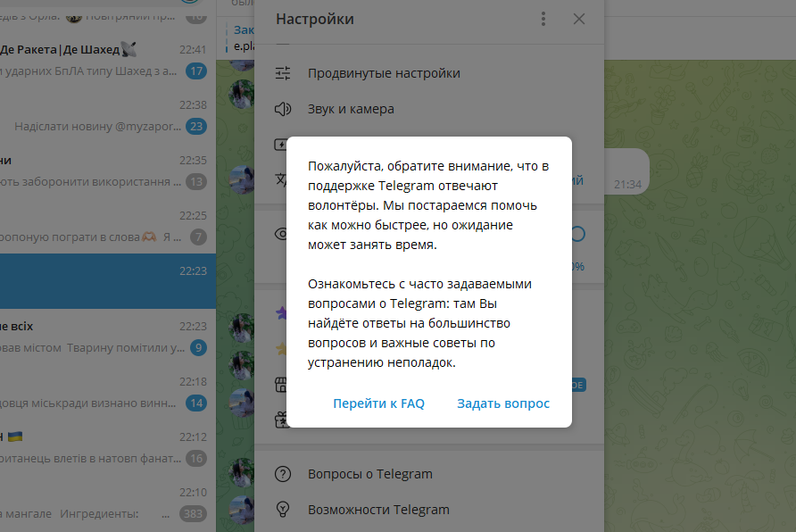The height and width of the screenshot is (532, 796).
Task: Open the FAQ via Перейти к FAQ
Action: pos(378,403)
